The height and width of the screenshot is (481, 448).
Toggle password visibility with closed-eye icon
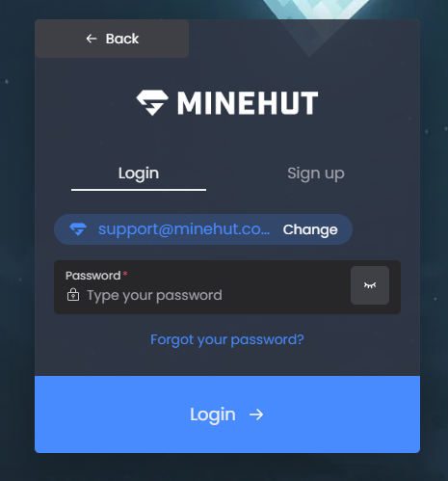[x=370, y=285]
